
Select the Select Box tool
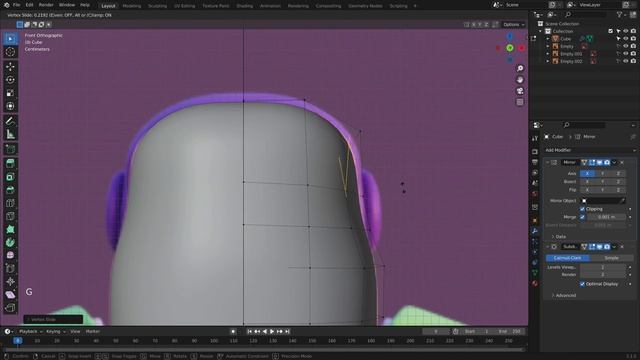(x=10, y=39)
